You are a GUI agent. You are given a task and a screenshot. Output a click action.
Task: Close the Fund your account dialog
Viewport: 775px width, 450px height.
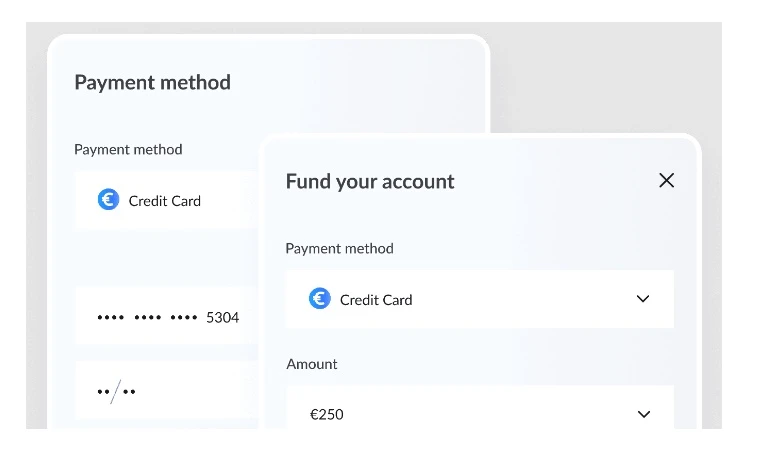(x=667, y=181)
